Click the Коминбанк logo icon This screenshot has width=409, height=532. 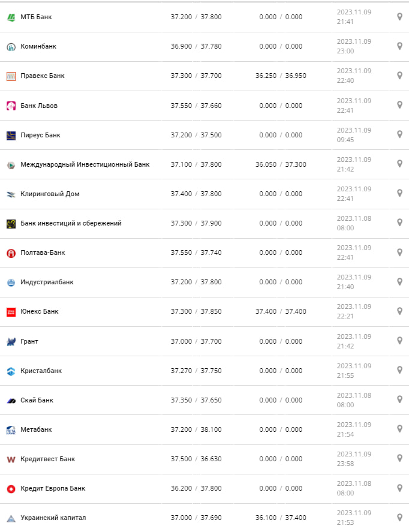click(11, 47)
